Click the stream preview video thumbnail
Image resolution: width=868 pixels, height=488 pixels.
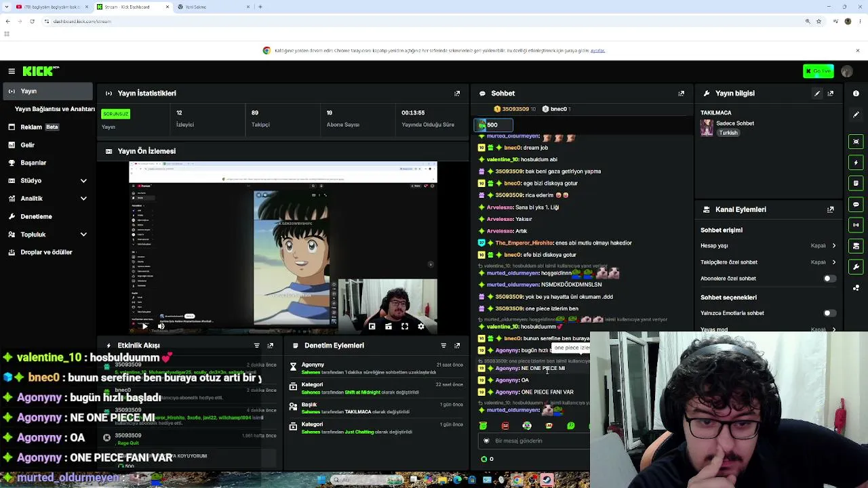point(283,248)
